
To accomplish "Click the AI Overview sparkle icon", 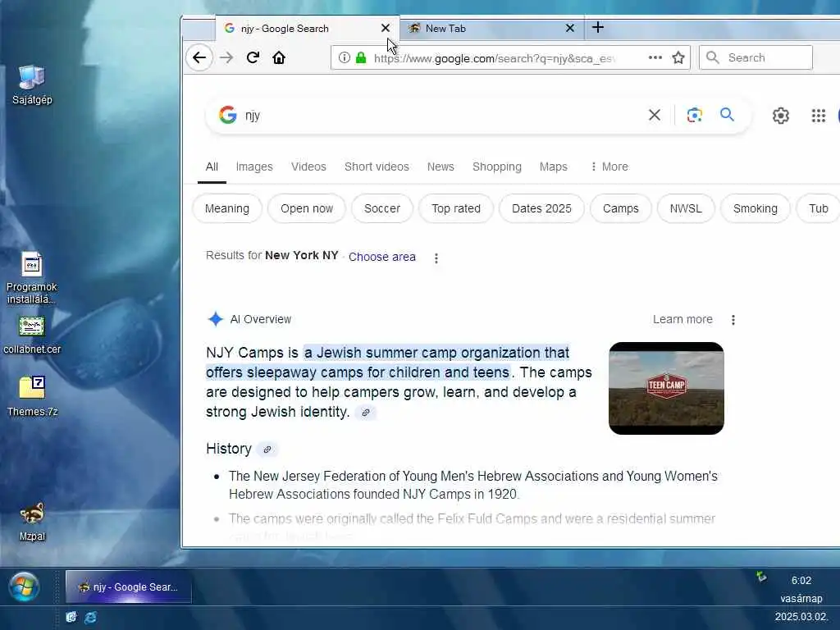I will [x=216, y=319].
